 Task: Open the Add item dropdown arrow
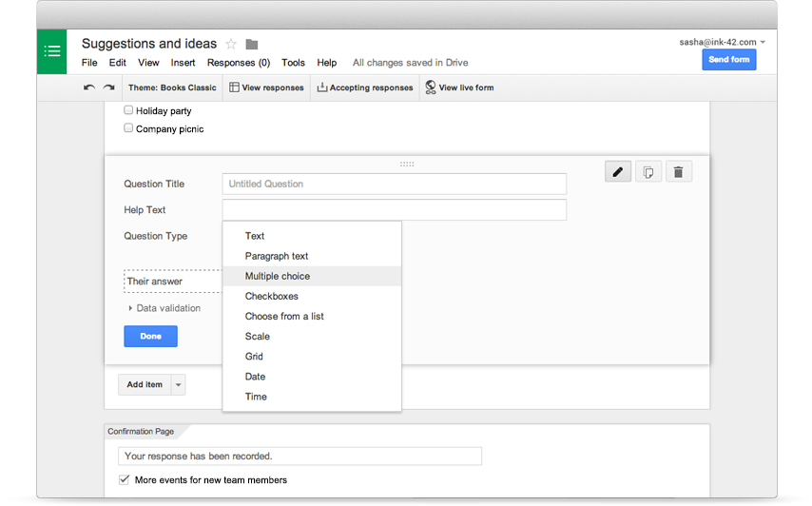[178, 385]
